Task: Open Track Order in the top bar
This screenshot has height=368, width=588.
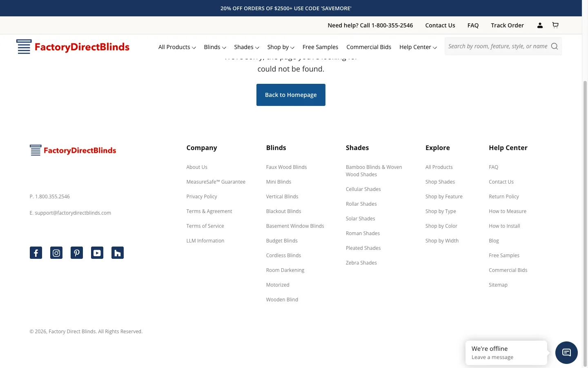Action: (507, 25)
